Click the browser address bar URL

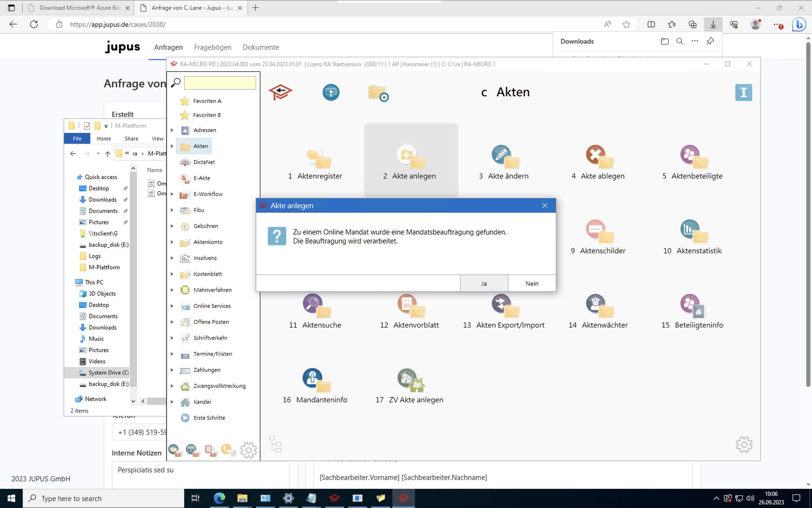pyautogui.click(x=118, y=24)
